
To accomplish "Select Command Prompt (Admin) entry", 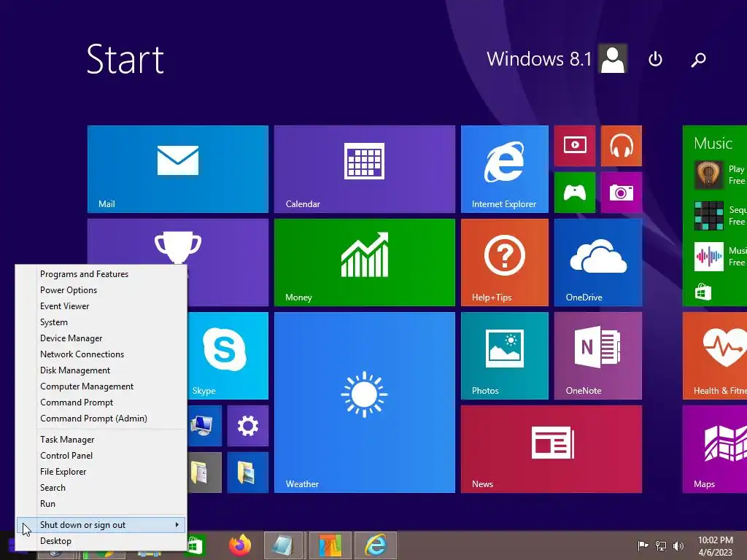I will [101, 419].
